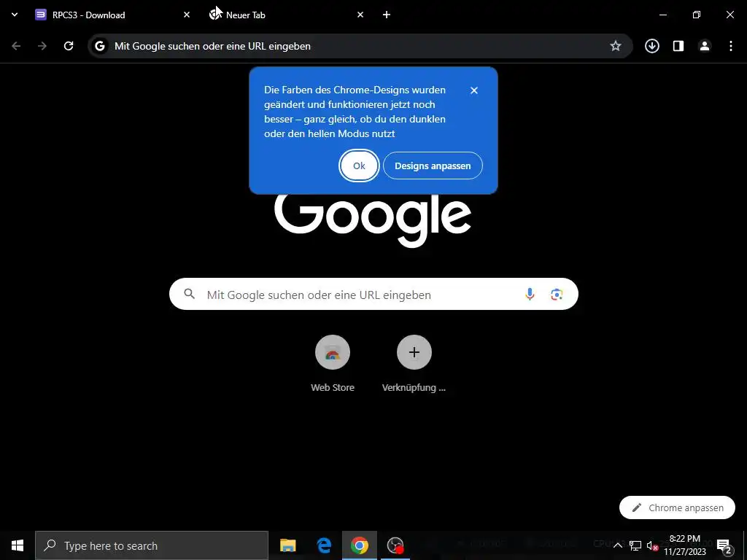Open the clock showing 8:22 PM
The width and height of the screenshot is (747, 560).
tap(685, 545)
